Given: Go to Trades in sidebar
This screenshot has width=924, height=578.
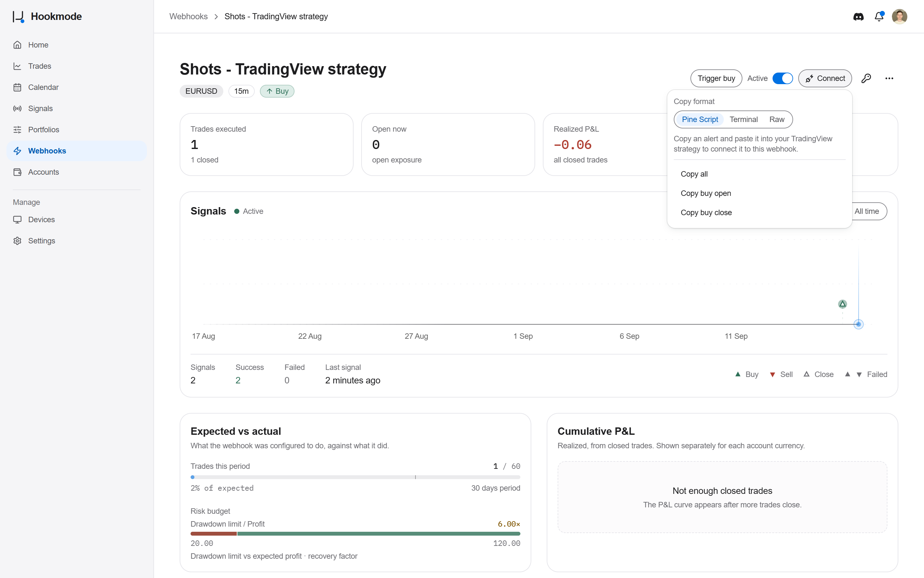Looking at the screenshot, I should pyautogui.click(x=76, y=66).
